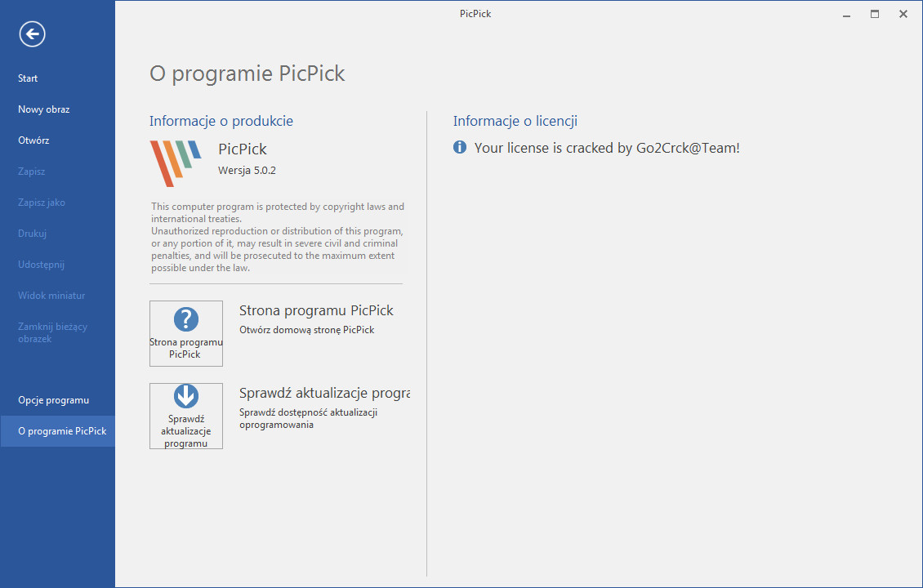Click the license cracked message text
Screen dimensions: 923x588
click(607, 148)
